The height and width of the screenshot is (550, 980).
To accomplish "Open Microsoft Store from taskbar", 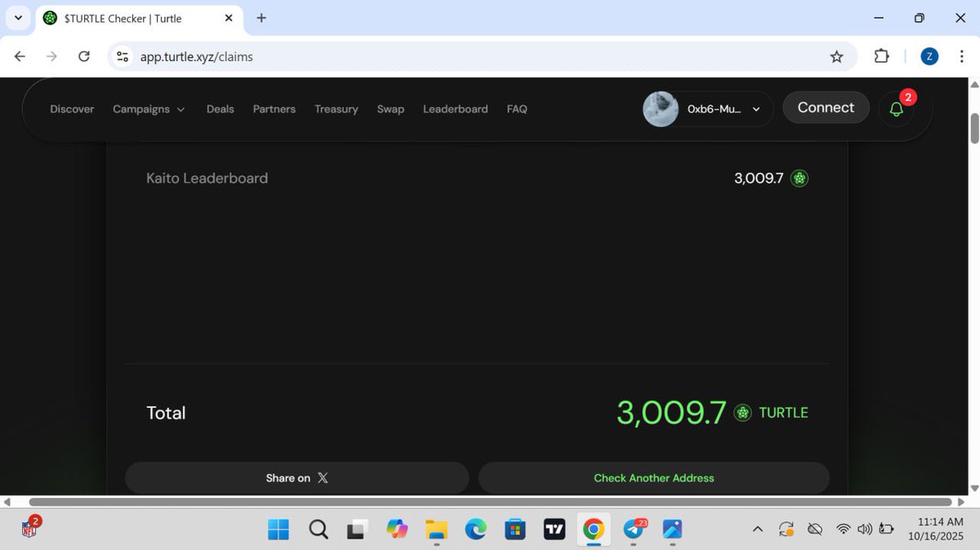I will 514,530.
